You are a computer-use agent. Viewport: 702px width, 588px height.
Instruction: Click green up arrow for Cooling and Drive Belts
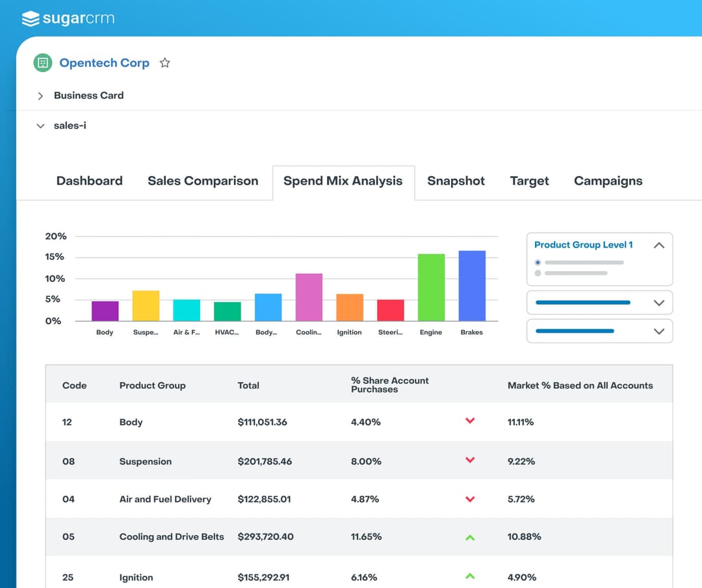(470, 537)
